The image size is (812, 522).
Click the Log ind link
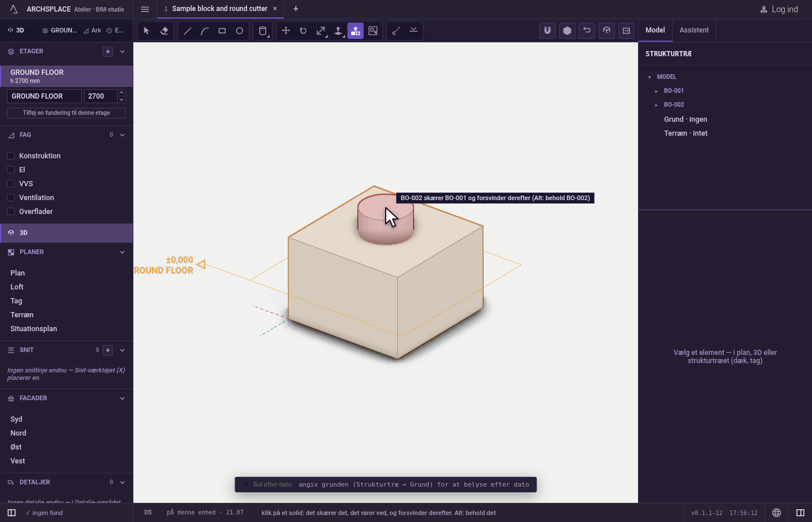pyautogui.click(x=780, y=9)
